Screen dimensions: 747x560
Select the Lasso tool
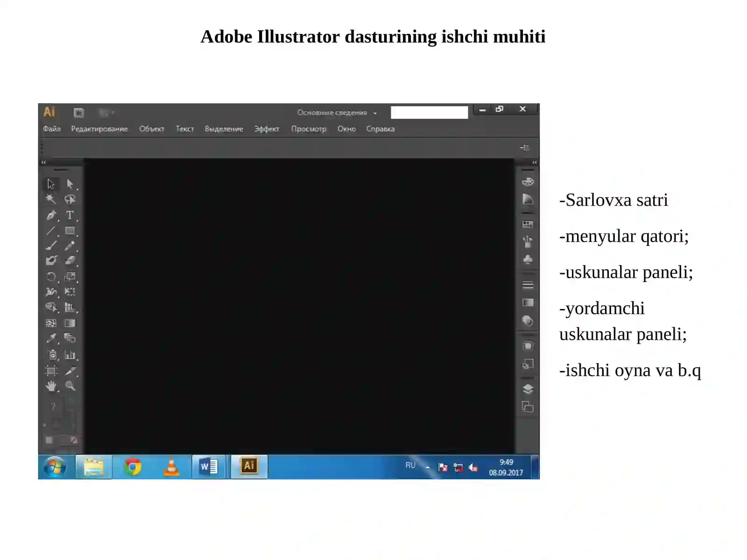point(70,200)
